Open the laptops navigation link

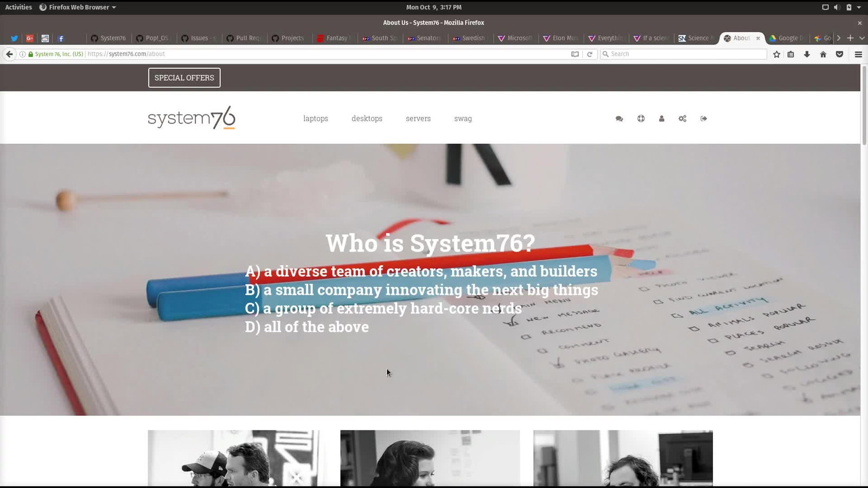tap(315, 119)
